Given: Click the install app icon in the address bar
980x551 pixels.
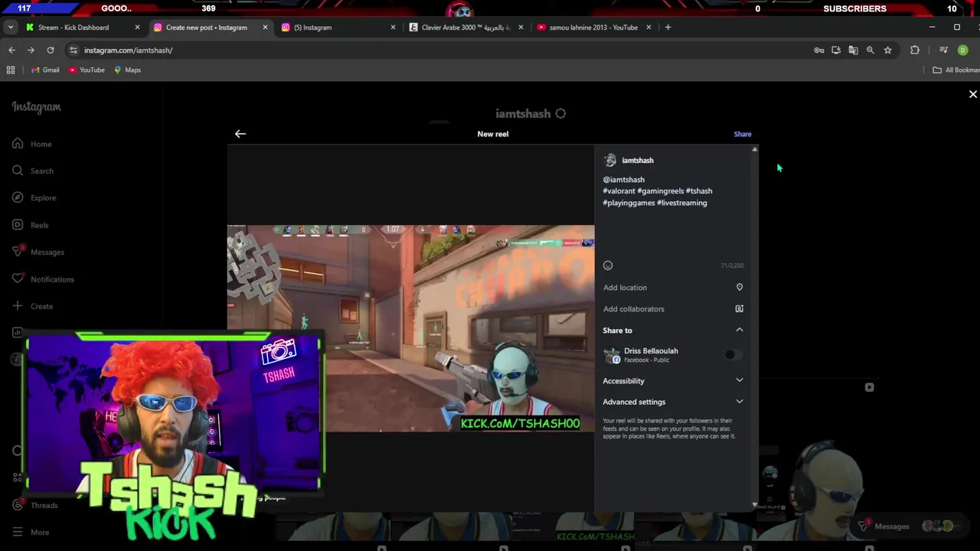Looking at the screenshot, I should 836,50.
